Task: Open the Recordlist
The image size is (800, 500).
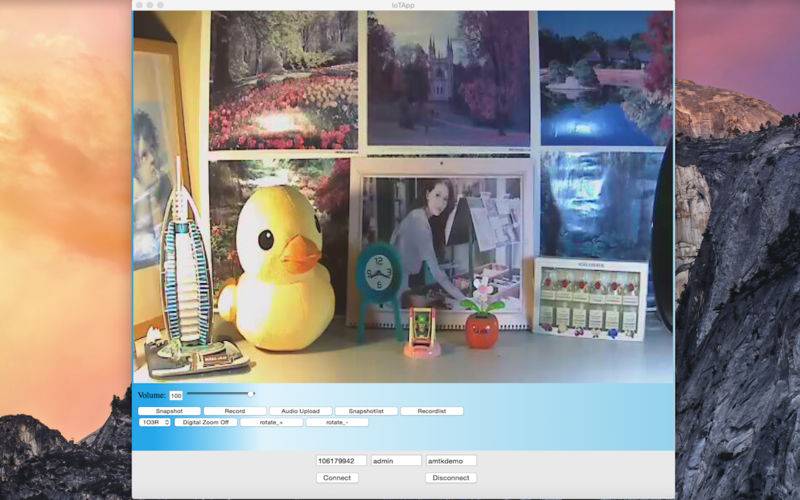Action: [431, 411]
